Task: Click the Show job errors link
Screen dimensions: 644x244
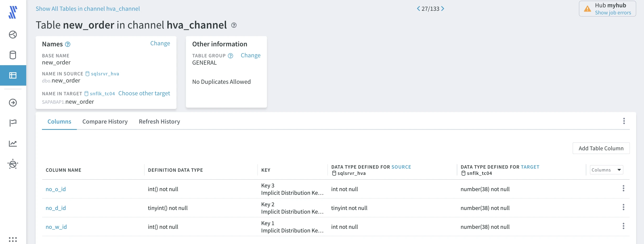Action: tap(613, 13)
